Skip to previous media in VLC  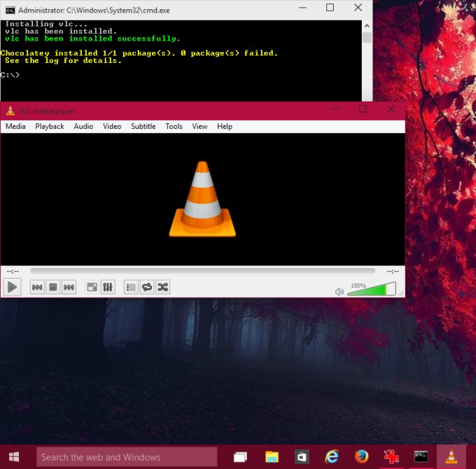tap(37, 287)
